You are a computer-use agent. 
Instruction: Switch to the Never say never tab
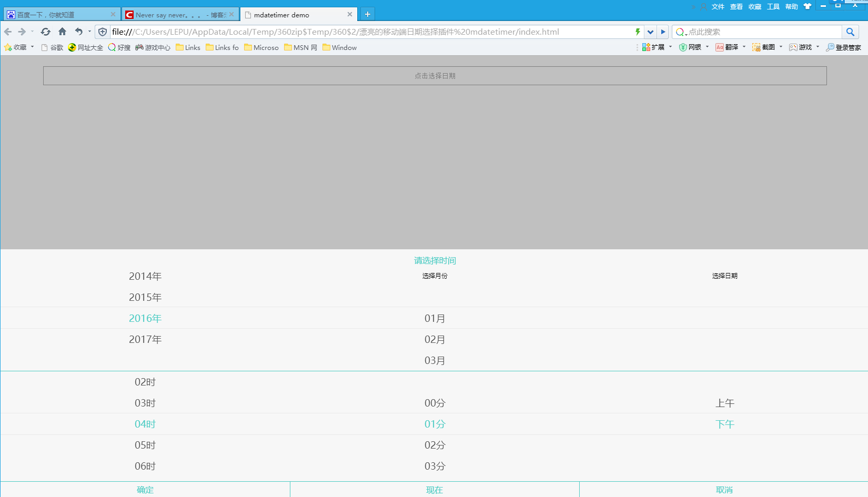click(180, 14)
